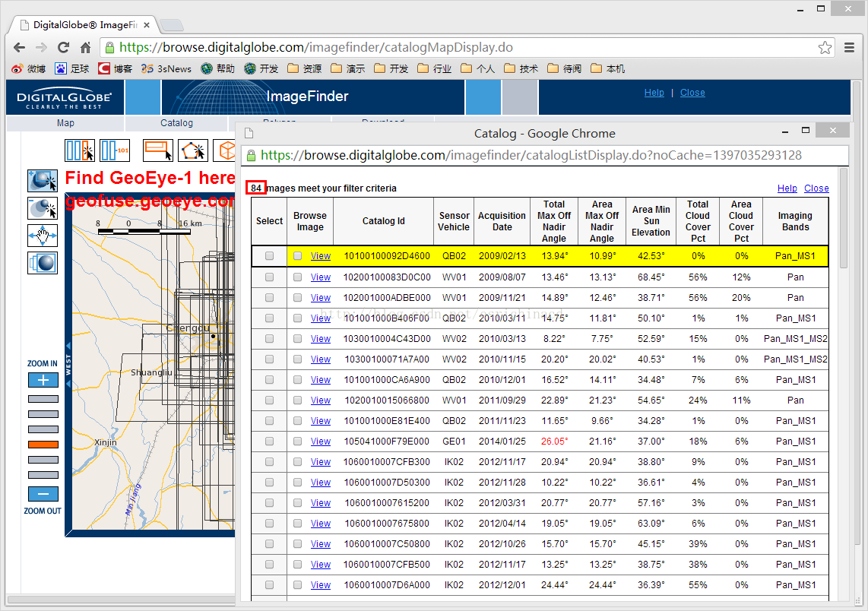This screenshot has height=611, width=868.
Task: Click the Acquisition Date column header
Action: coord(502,221)
